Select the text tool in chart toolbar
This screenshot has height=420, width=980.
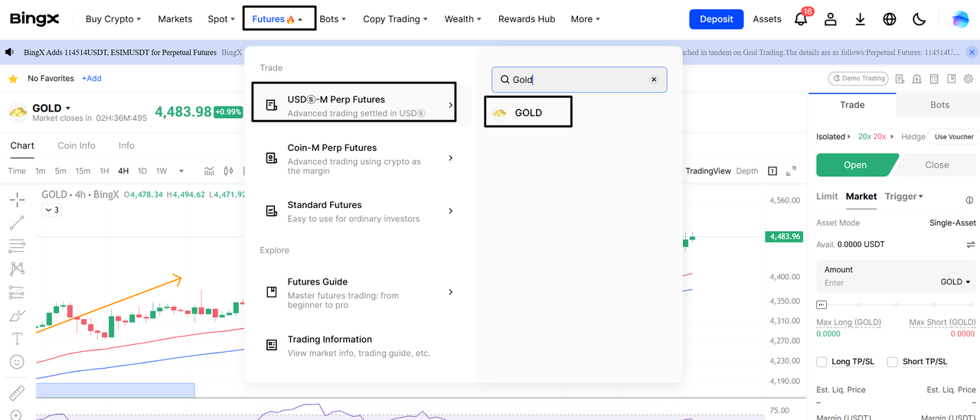coord(17,338)
